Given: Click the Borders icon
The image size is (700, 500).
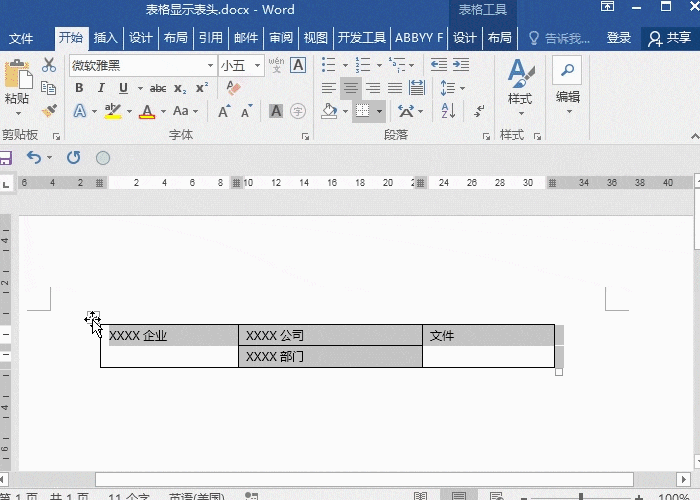Looking at the screenshot, I should (x=362, y=111).
